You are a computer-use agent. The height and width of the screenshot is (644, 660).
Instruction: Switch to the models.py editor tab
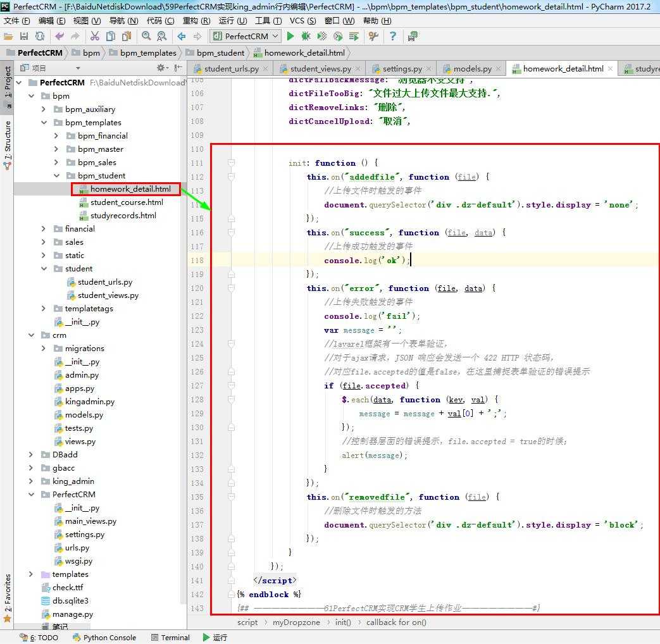pyautogui.click(x=472, y=68)
